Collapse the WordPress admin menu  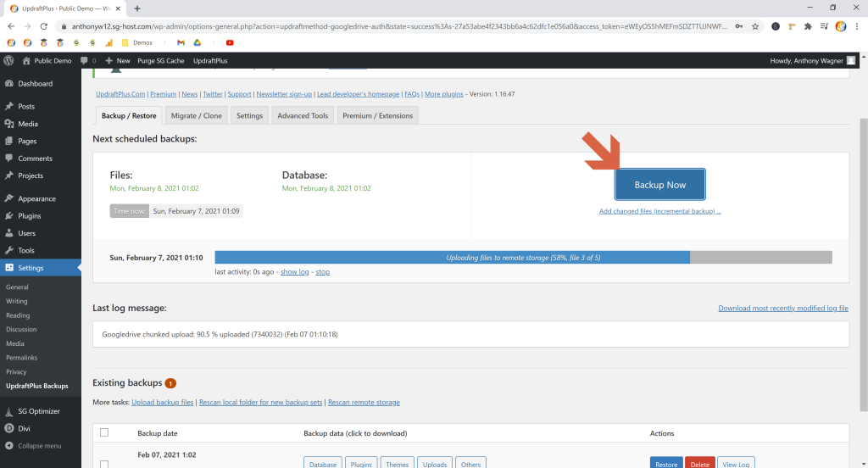[x=41, y=446]
